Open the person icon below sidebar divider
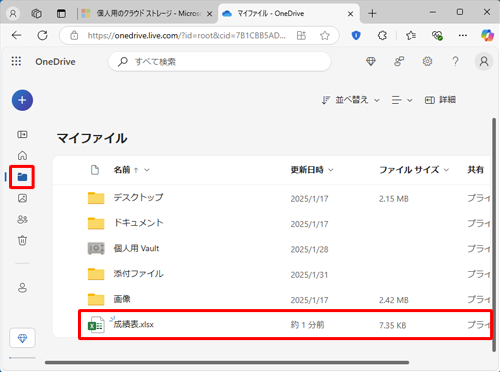Screen dimensions: 500x372 [22, 288]
